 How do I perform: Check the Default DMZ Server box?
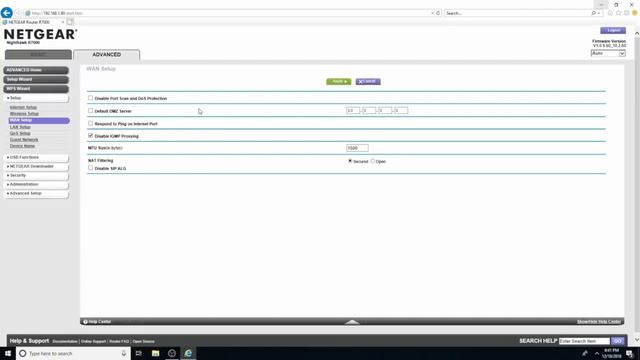click(x=91, y=111)
